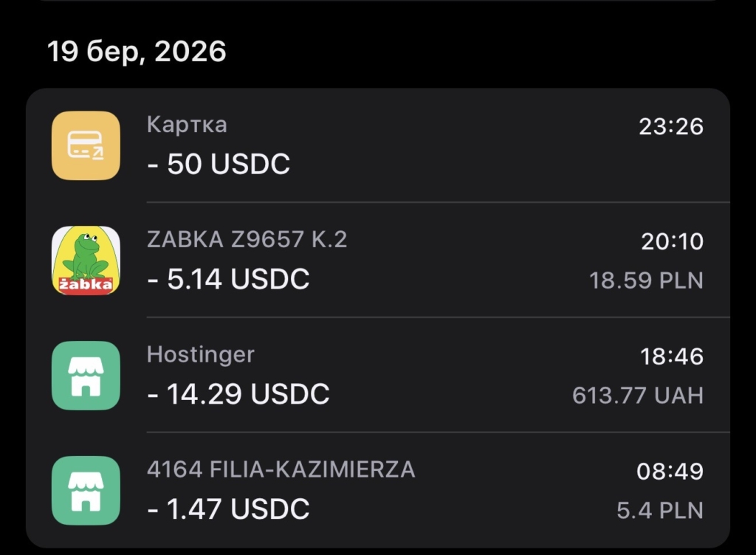
Task: Click the yellow card transfer icon for Картка
Action: [x=85, y=146]
